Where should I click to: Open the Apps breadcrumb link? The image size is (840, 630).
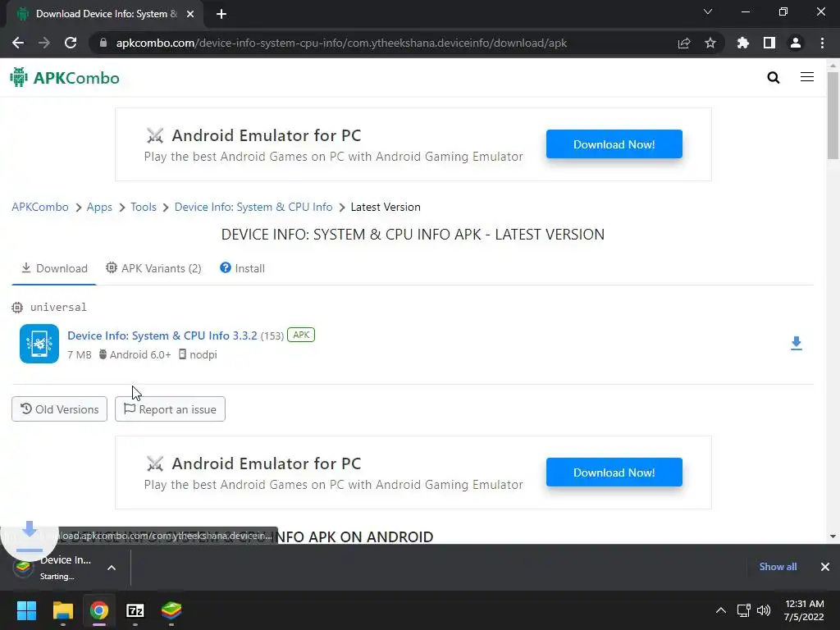pyautogui.click(x=99, y=207)
